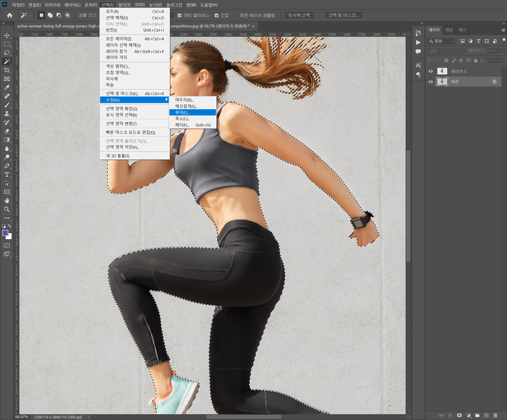Select the Crop tool
Image resolution: width=507 pixels, height=420 pixels.
(7, 70)
